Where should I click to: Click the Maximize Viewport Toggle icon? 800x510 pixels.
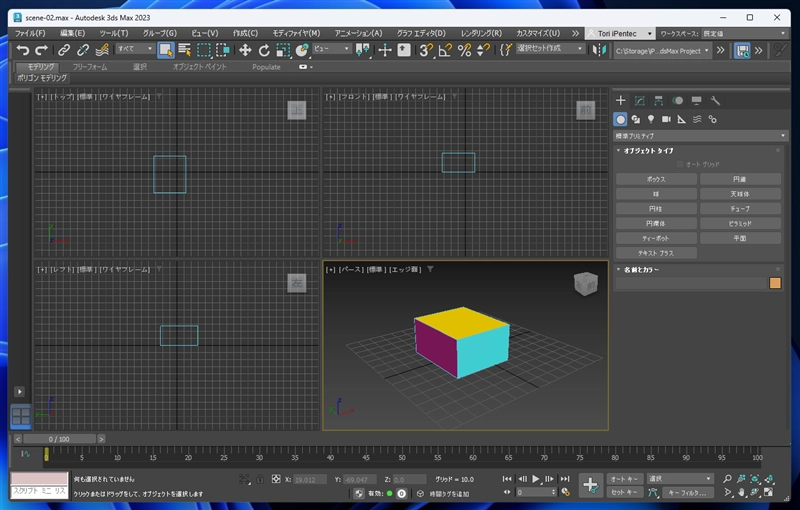click(x=768, y=492)
